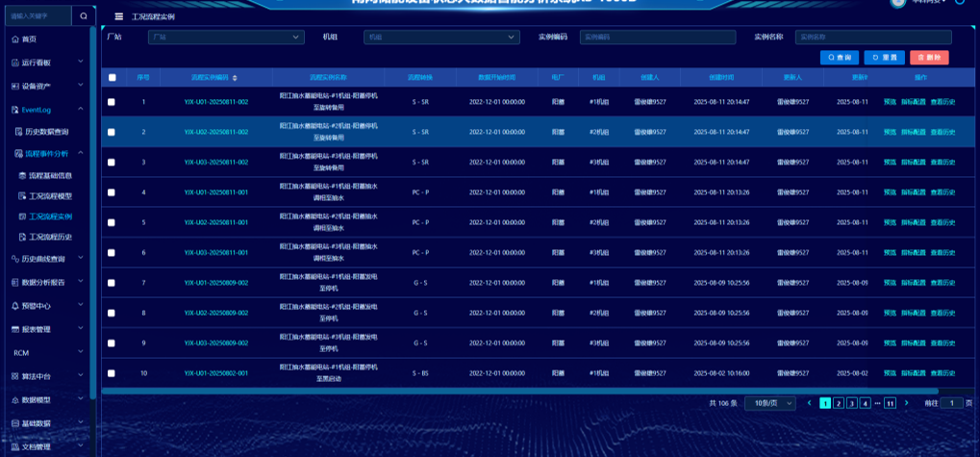Click the 运行看板 sidebar icon
The image size is (980, 457).
(x=15, y=63)
